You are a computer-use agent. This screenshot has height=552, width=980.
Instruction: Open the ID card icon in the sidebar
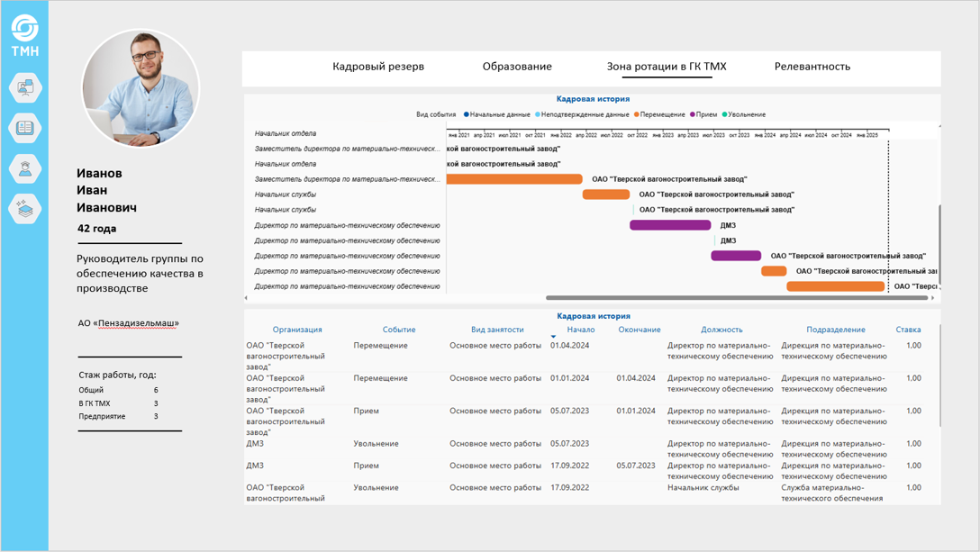pos(25,128)
